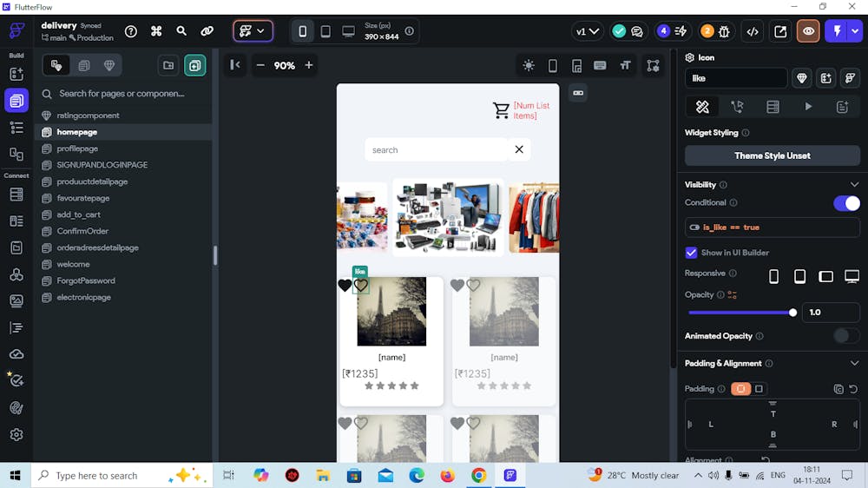Collapse the Visibility section chevron
The height and width of the screenshot is (488, 868).
point(854,184)
